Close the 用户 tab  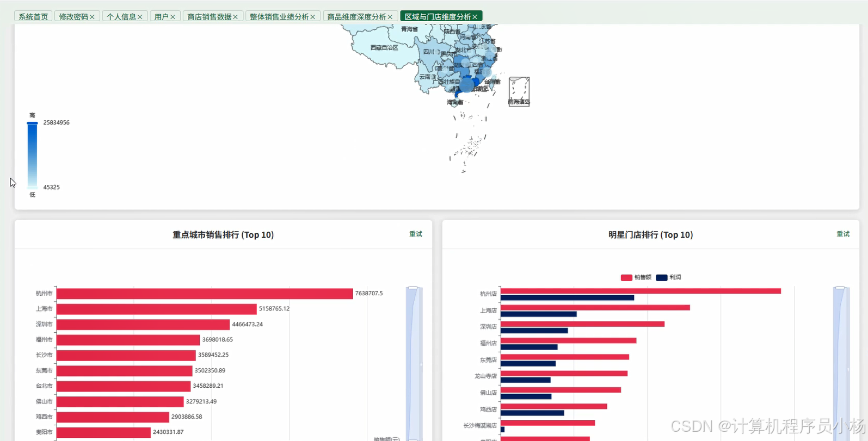coord(173,17)
